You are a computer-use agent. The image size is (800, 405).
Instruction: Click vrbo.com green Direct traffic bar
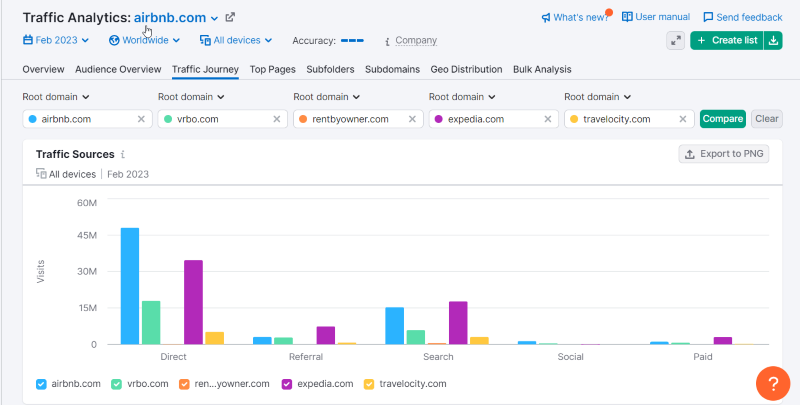click(x=151, y=323)
